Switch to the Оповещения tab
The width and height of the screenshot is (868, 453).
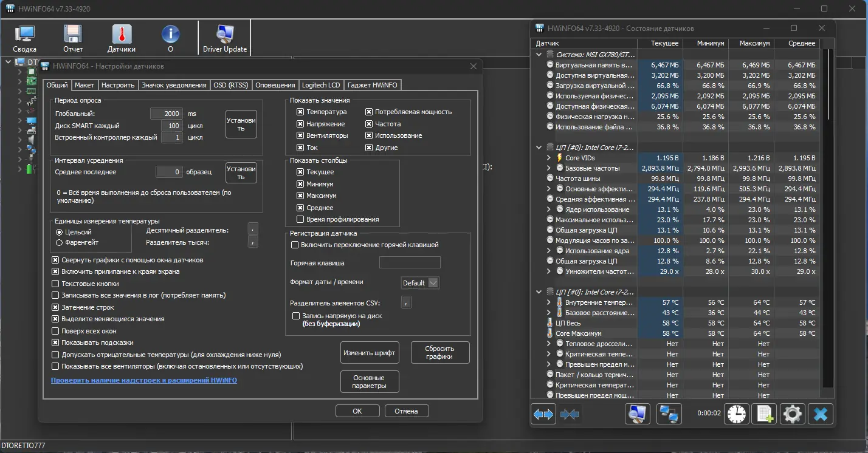[x=275, y=85]
